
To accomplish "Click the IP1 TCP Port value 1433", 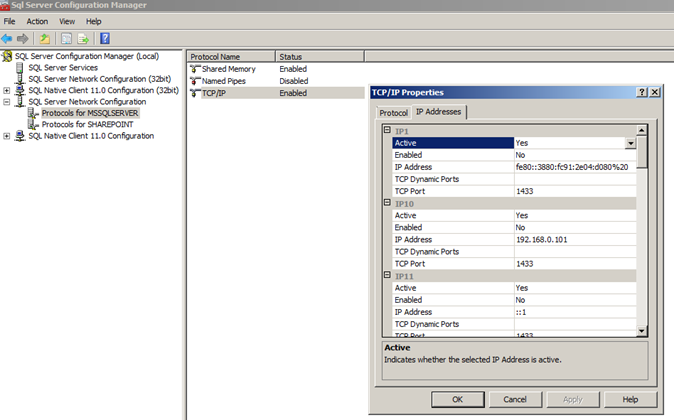I will pos(575,191).
